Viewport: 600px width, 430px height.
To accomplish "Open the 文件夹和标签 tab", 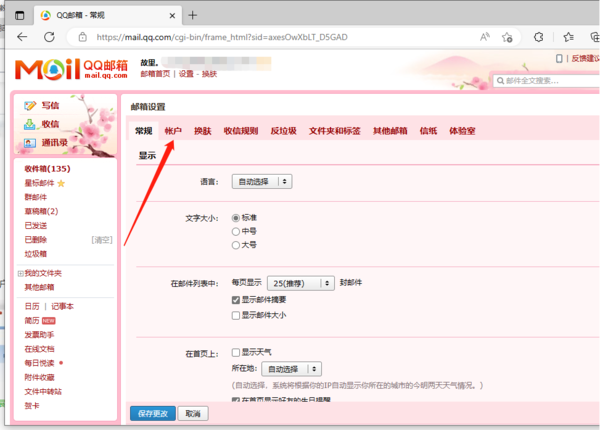I will 334,131.
